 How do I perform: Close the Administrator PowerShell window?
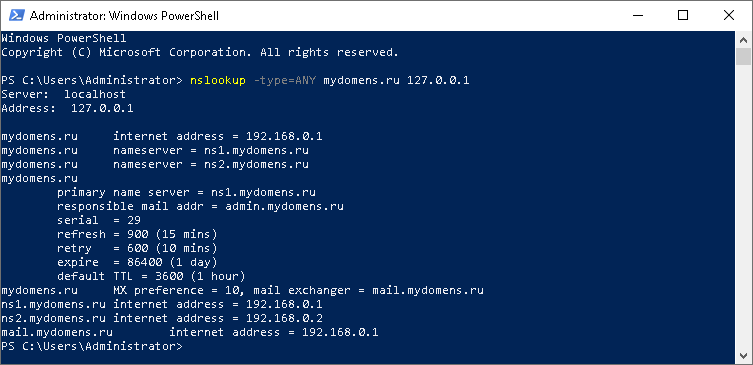729,15
